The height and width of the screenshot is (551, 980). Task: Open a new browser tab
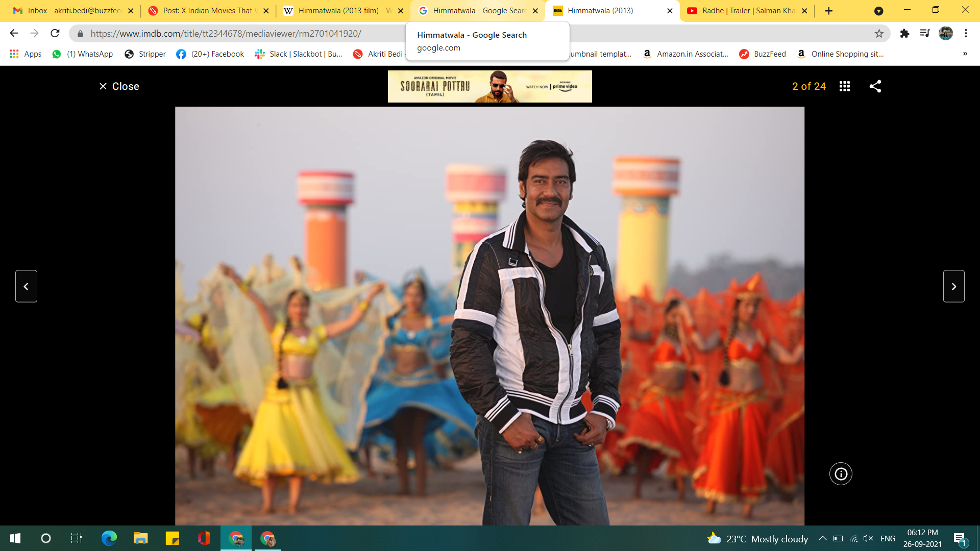828,11
